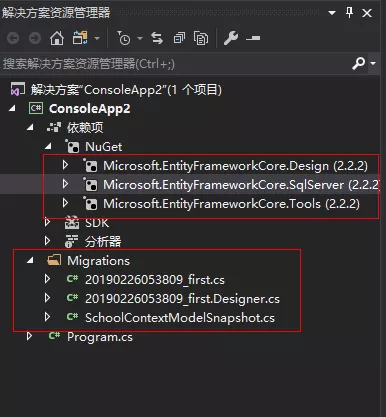
Task: Open 20190226053809_first.cs
Action: (155, 280)
